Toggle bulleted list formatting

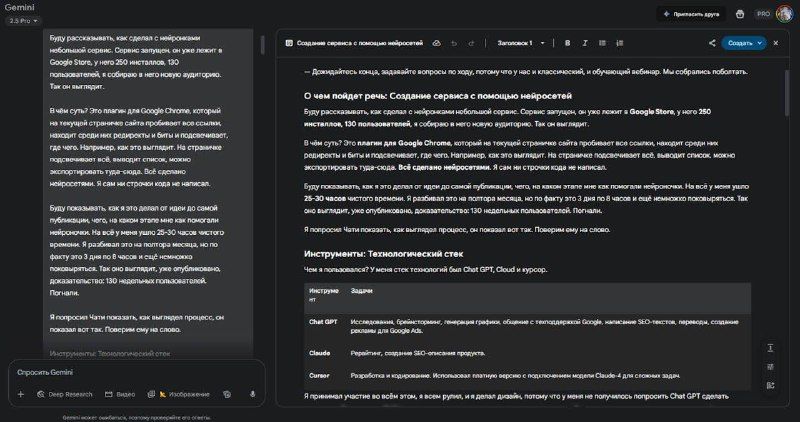coord(602,43)
